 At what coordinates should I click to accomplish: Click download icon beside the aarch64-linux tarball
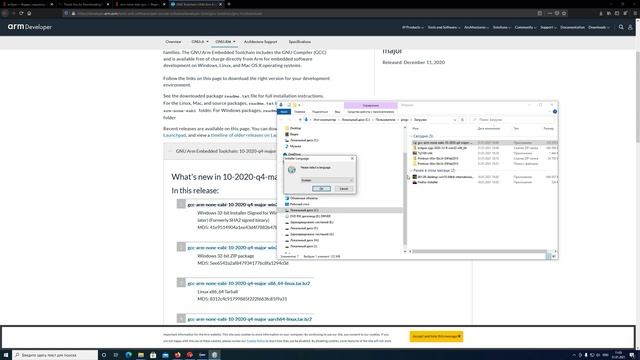tap(181, 318)
